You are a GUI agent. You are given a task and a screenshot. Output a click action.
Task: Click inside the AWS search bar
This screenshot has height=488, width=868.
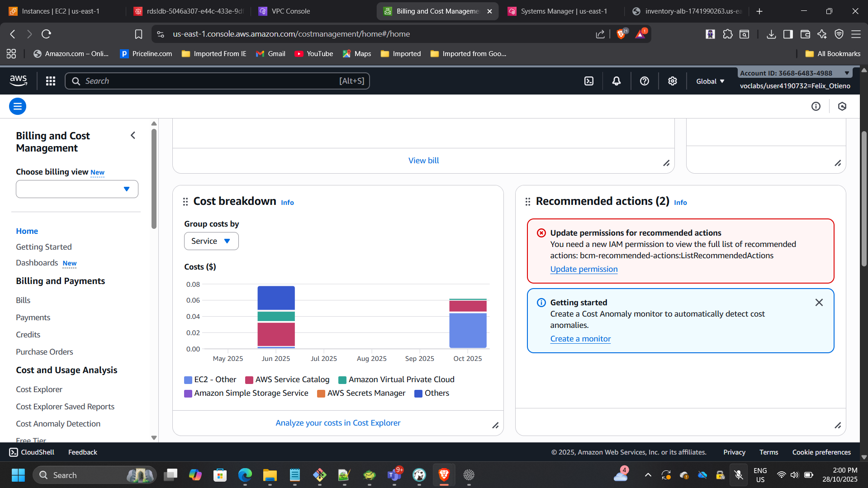click(x=217, y=81)
